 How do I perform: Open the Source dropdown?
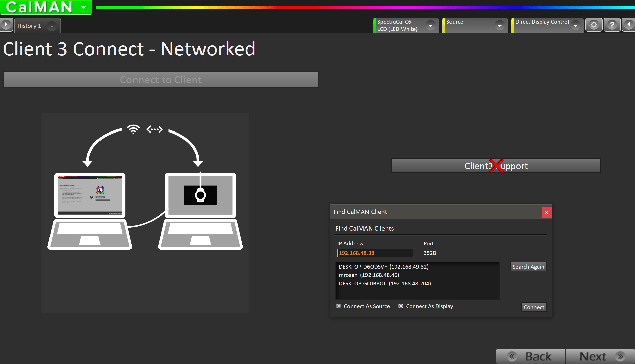tap(499, 25)
